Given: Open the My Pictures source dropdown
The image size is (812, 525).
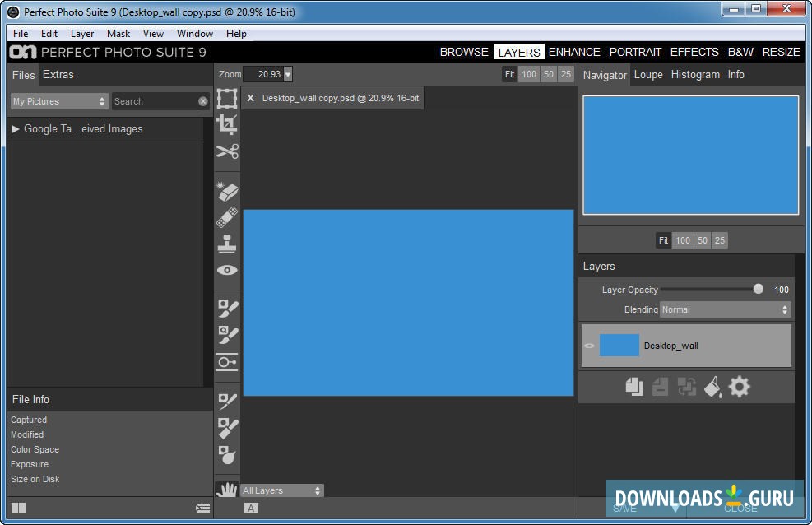Looking at the screenshot, I should [x=59, y=101].
